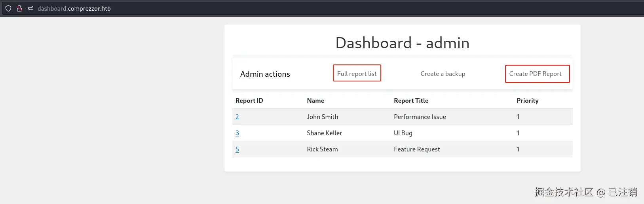644x204 pixels.
Task: Open report ID 3 link
Action: pos(237,133)
